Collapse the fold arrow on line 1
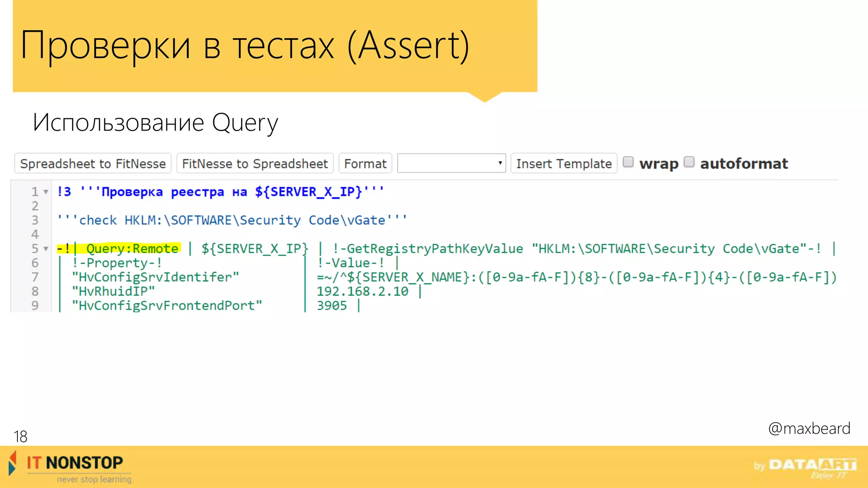The image size is (868, 488). 46,192
